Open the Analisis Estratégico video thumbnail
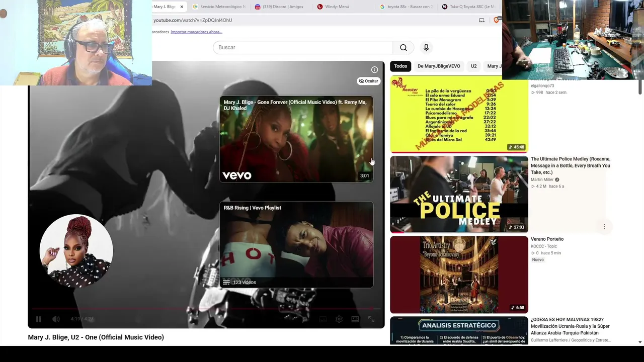The image size is (644, 362). [x=459, y=330]
